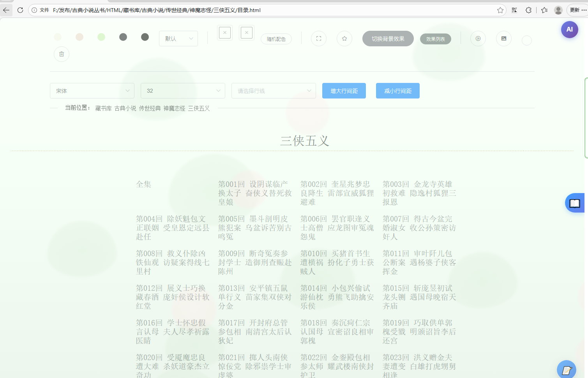Open chapter 第004回 除妖魅包文正联姻
This screenshot has width=588, height=378.
173,228
